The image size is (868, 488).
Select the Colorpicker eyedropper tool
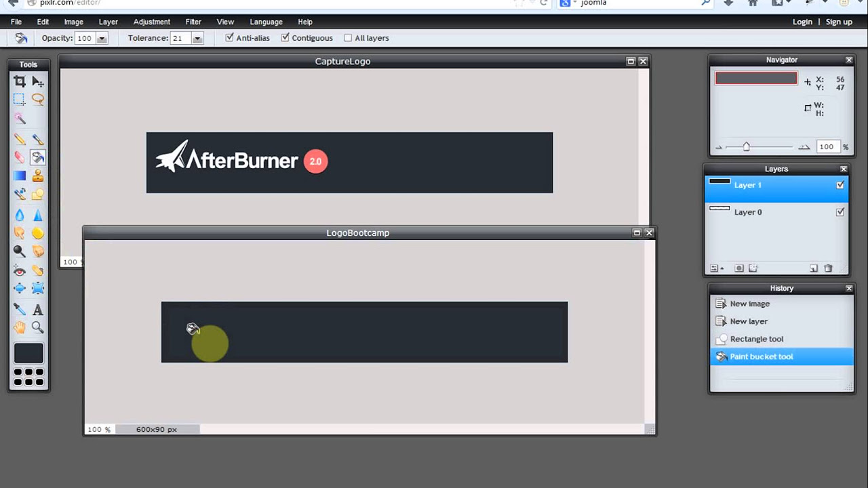point(20,310)
